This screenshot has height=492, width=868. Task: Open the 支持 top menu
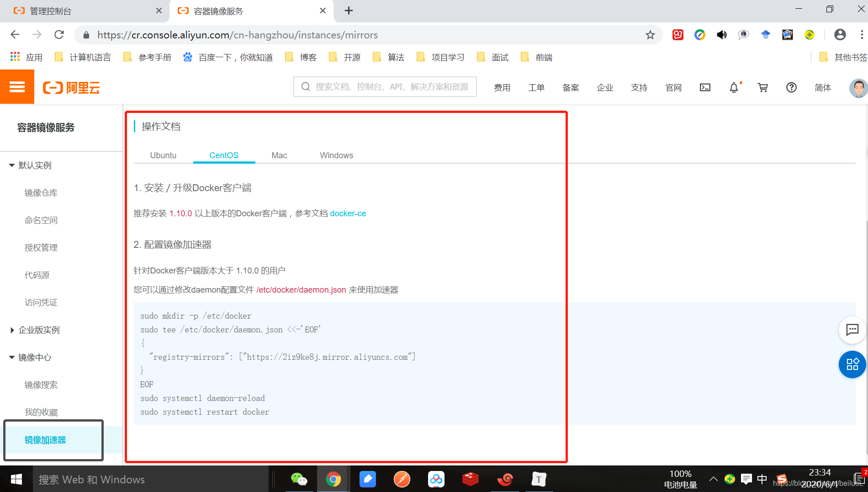(x=639, y=87)
